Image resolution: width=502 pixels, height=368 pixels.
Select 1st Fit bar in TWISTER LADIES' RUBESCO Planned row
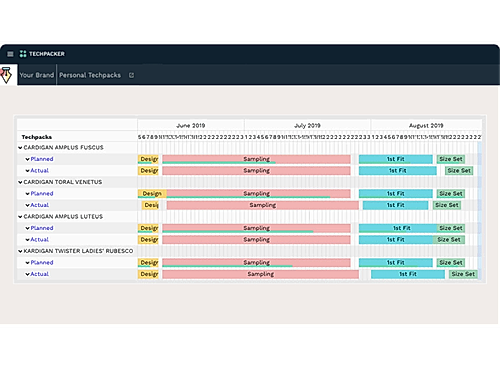[396, 263]
